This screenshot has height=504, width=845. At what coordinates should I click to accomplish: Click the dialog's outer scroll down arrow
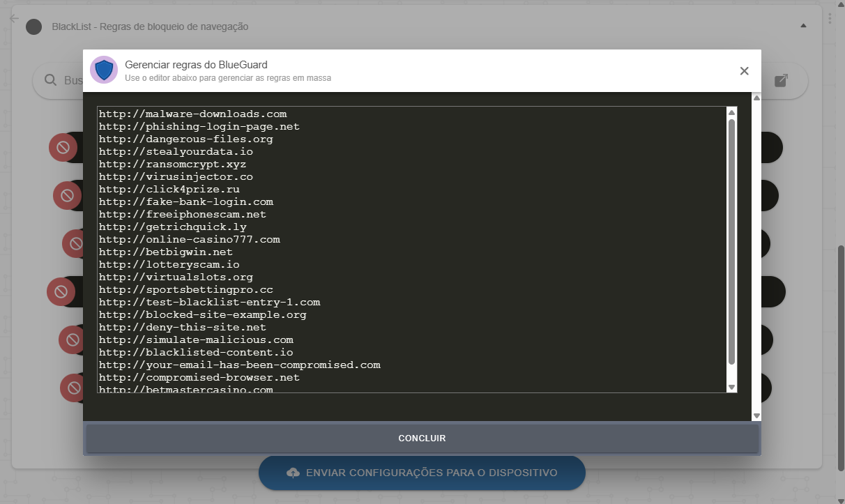point(756,415)
